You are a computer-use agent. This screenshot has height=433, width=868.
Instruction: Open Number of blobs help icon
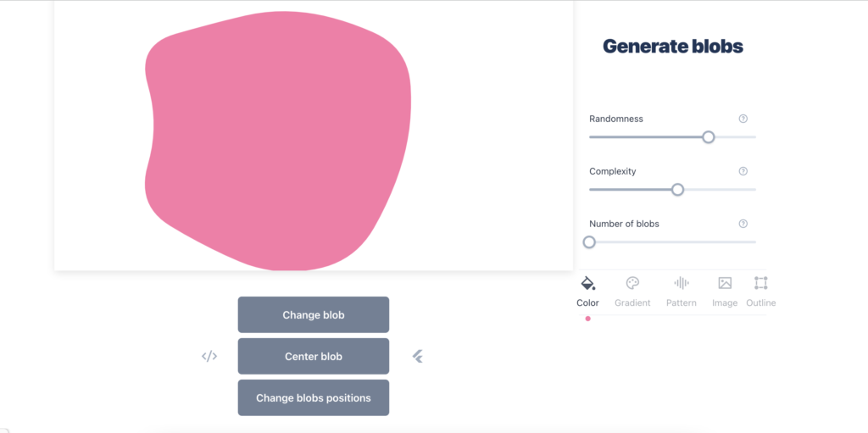(743, 224)
